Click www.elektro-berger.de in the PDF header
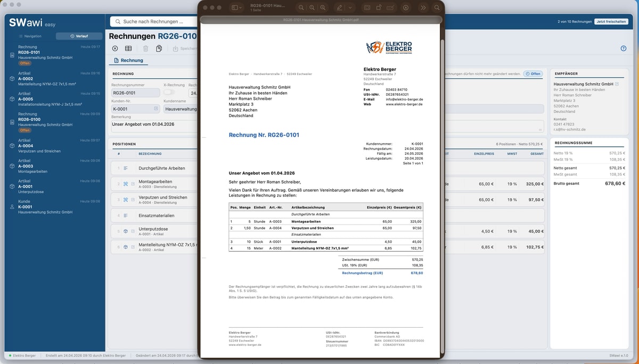The height and width of the screenshot is (364, 639). 405,104
